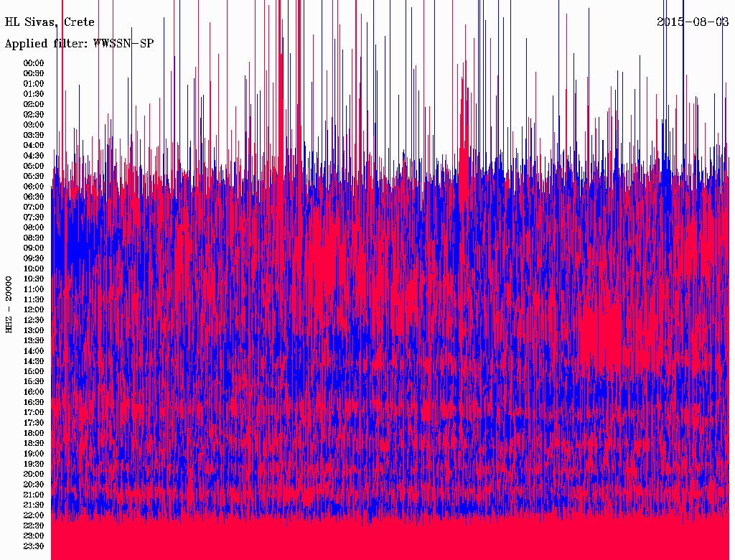The width and height of the screenshot is (735, 560).
Task: Select the 01:30 time row label
Action: (x=34, y=94)
